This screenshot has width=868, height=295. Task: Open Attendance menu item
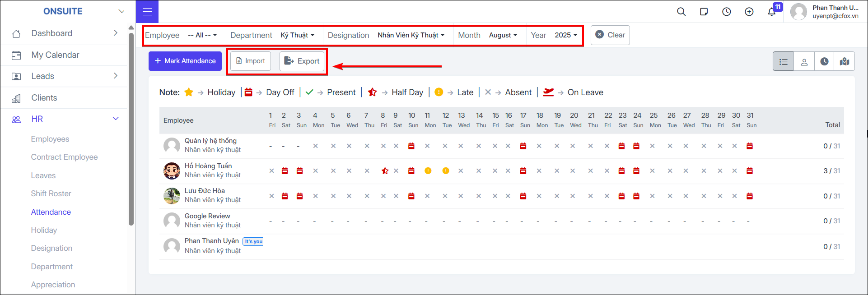pyautogui.click(x=51, y=212)
